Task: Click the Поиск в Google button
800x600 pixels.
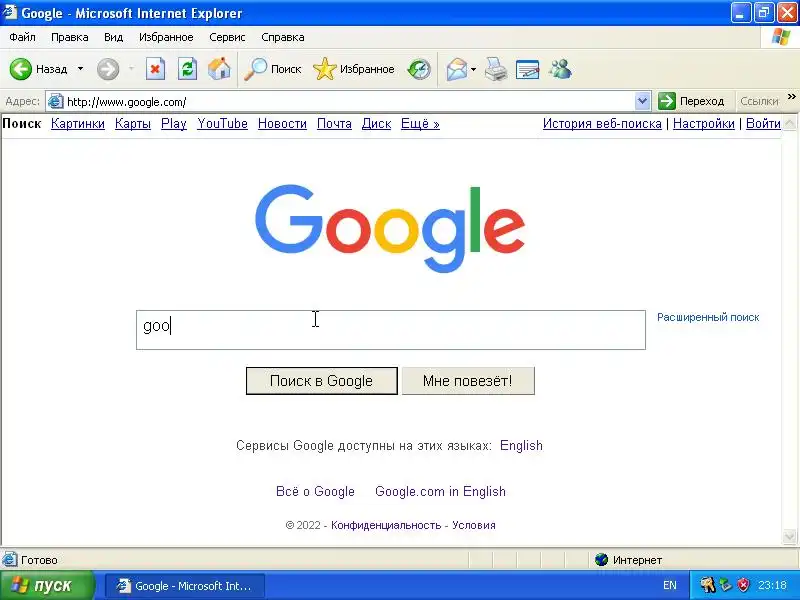Action: 321,381
